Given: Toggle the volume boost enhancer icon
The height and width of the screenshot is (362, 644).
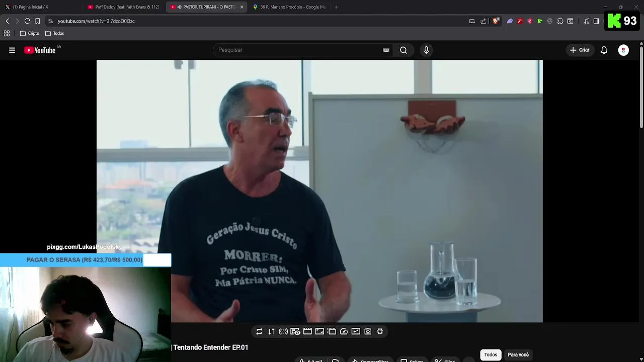Looking at the screenshot, I should (x=283, y=331).
